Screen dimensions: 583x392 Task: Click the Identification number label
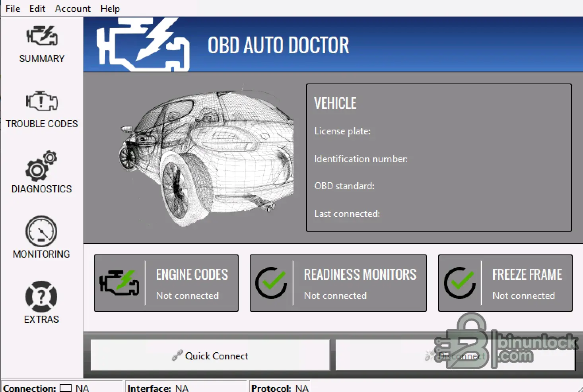pos(361,159)
